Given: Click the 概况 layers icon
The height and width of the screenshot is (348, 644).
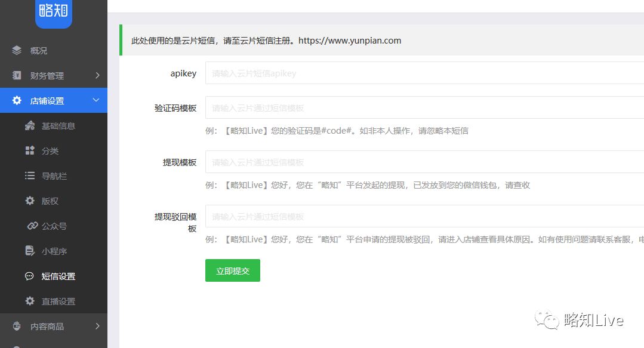Looking at the screenshot, I should click(17, 50).
